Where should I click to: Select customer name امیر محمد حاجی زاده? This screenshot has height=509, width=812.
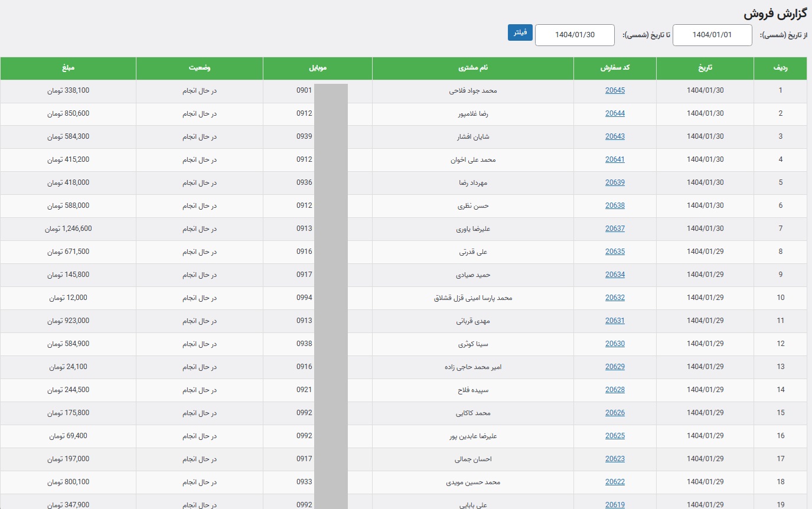coord(473,367)
